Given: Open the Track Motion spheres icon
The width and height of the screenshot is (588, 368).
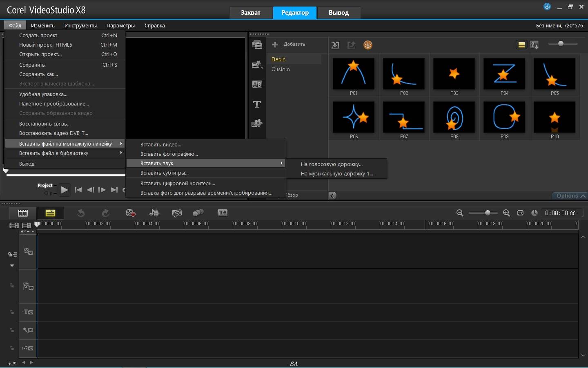Looking at the screenshot, I should pyautogui.click(x=198, y=213).
